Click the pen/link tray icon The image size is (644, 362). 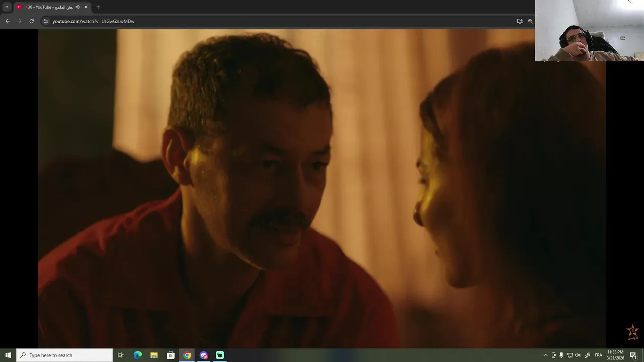(587, 355)
